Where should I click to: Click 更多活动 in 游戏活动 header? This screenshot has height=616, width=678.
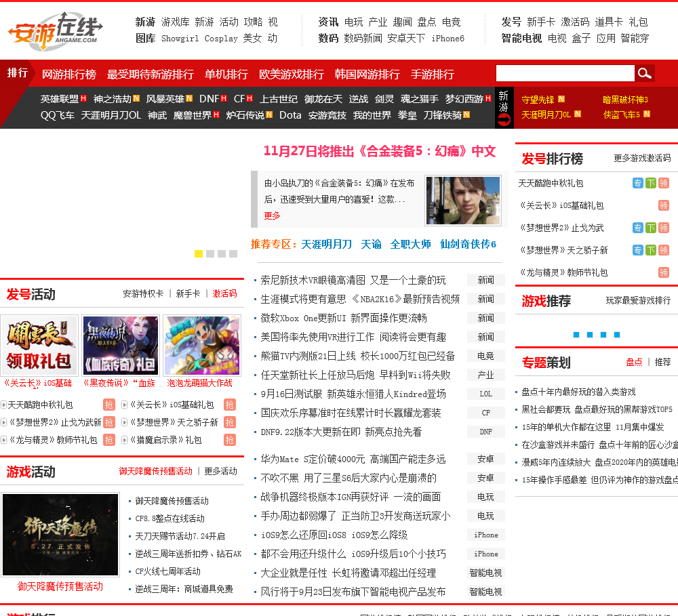(x=220, y=471)
